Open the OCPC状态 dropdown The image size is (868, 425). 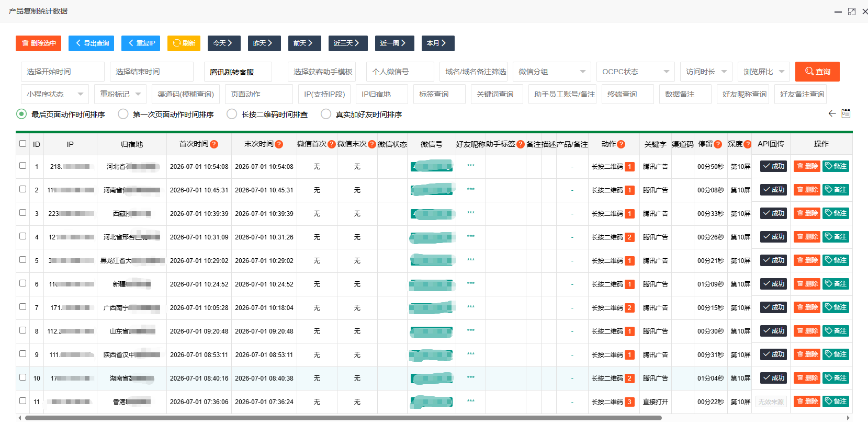pyautogui.click(x=636, y=72)
